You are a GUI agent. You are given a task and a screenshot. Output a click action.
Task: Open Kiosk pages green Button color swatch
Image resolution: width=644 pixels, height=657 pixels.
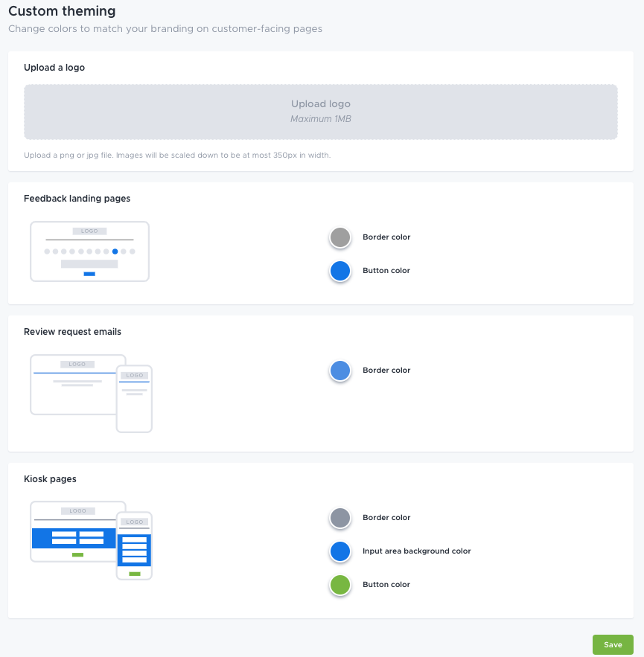point(340,586)
